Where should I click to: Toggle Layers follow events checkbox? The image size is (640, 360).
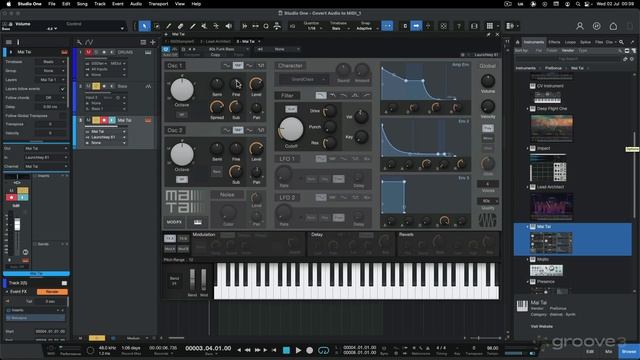[x=62, y=89]
